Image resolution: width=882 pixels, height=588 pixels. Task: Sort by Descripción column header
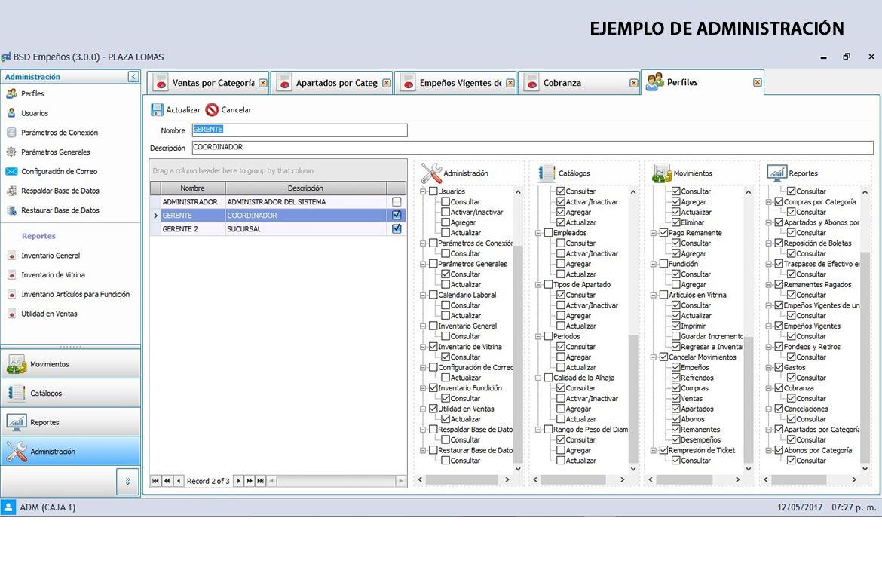pos(306,188)
